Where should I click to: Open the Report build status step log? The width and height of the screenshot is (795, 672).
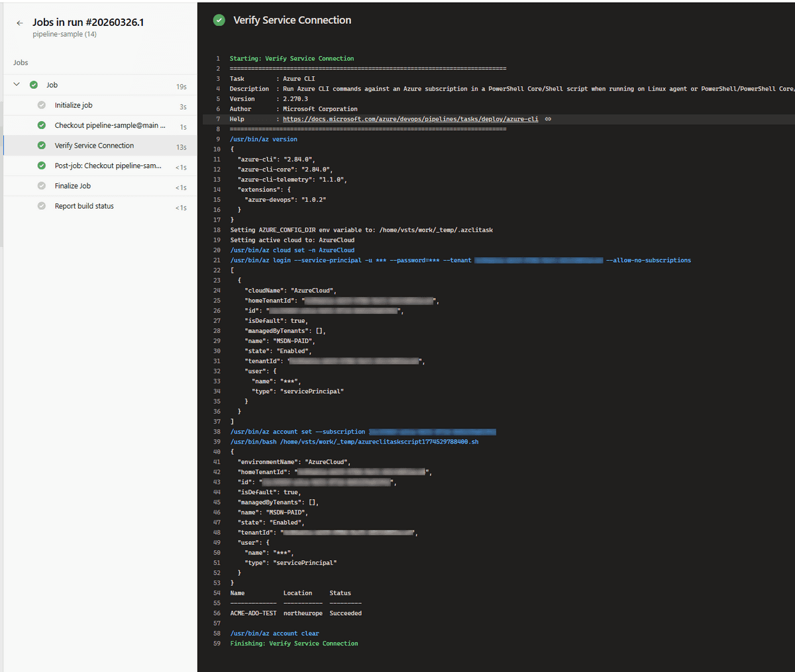point(84,206)
